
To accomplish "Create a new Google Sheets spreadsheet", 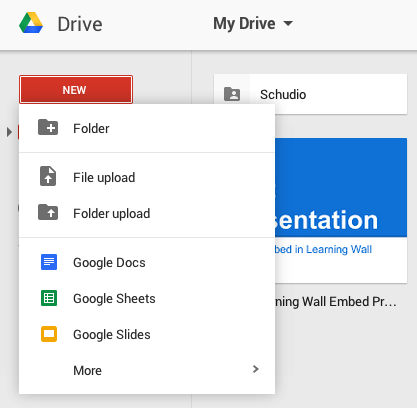I will click(147, 298).
